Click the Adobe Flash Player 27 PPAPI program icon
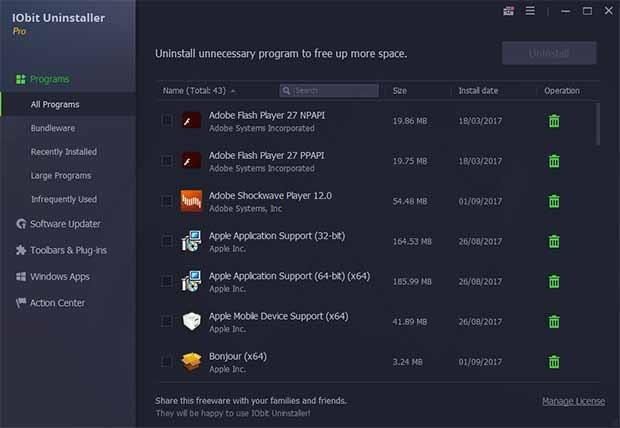The height and width of the screenshot is (428, 620). point(191,161)
